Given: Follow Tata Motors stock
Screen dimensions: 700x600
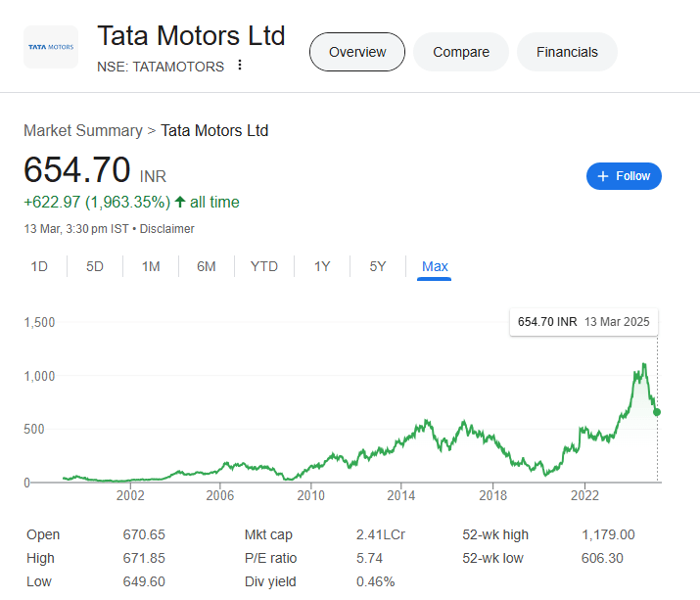Looking at the screenshot, I should (x=624, y=176).
